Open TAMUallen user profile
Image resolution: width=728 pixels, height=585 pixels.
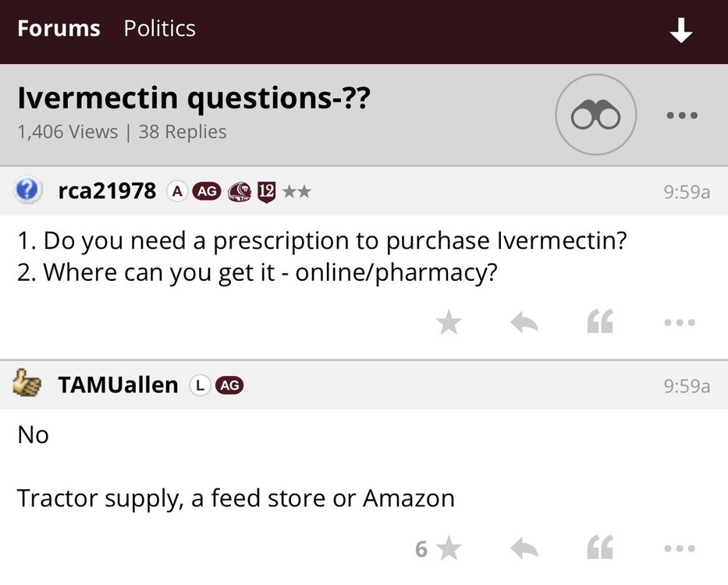[118, 385]
